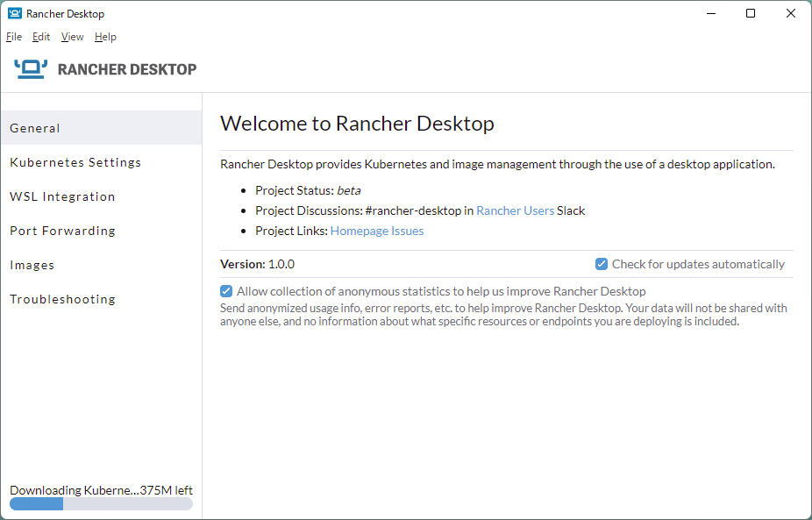812x520 pixels.
Task: Click the 'RANCHER DESKTOP' header title text
Action: (127, 69)
